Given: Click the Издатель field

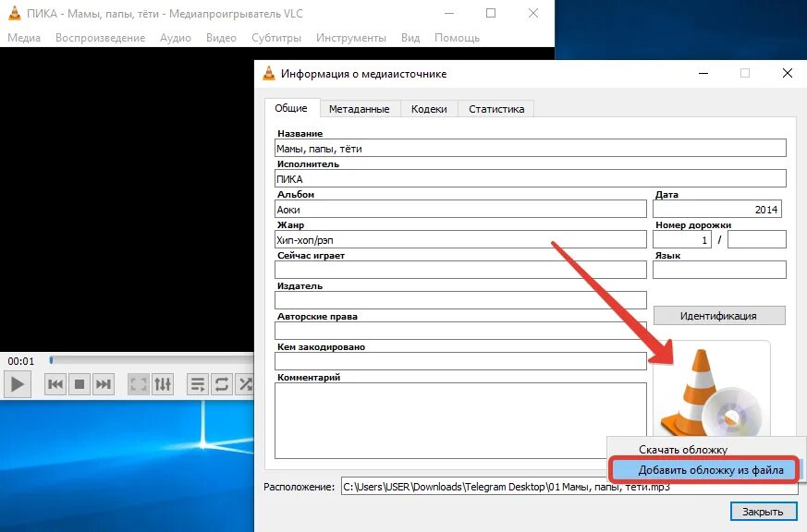Looking at the screenshot, I should pyautogui.click(x=460, y=300).
